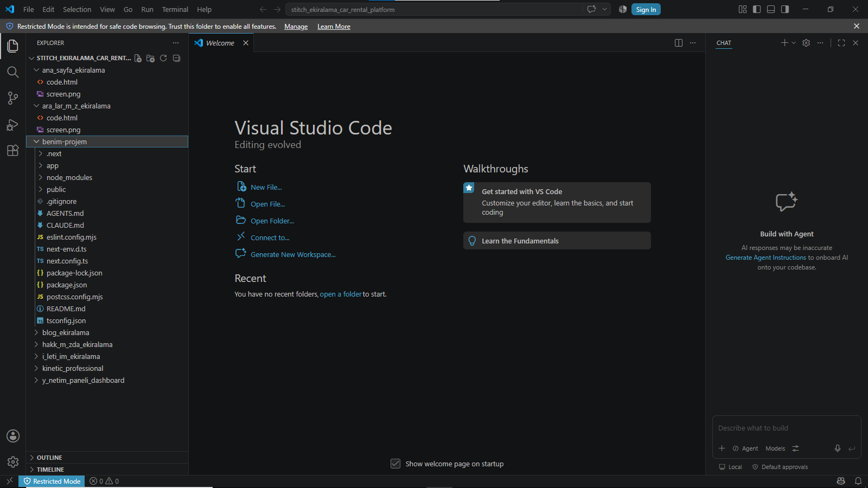Open the Source Control view

(13, 98)
